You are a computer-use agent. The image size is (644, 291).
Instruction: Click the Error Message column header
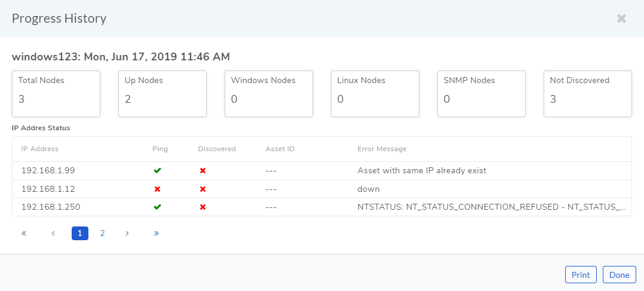pos(382,149)
